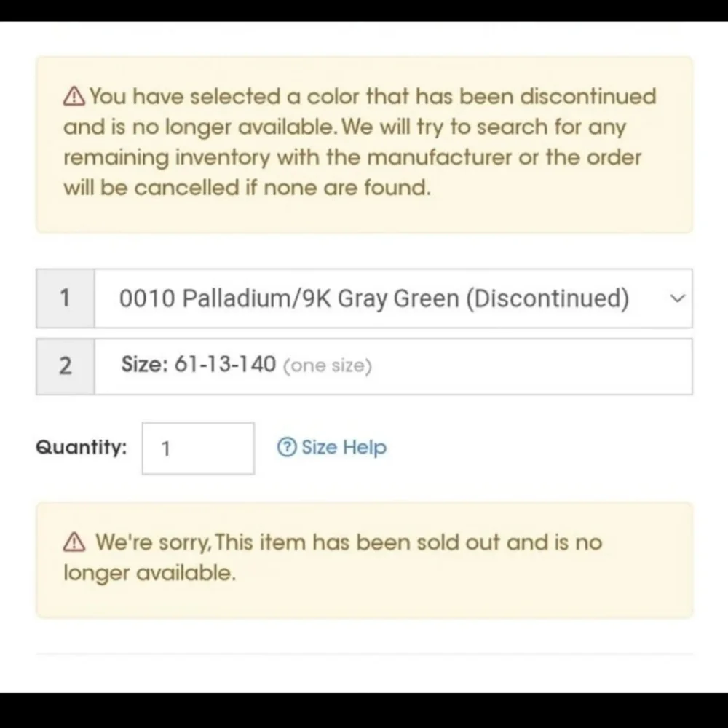This screenshot has width=728, height=728.
Task: Click the 'Size:' bold label
Action: tap(145, 365)
